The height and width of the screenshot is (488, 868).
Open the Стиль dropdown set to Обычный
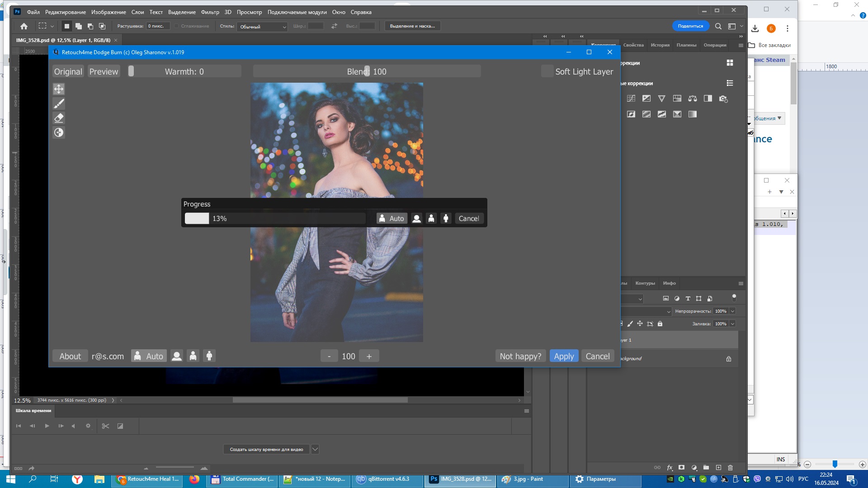[x=262, y=27]
